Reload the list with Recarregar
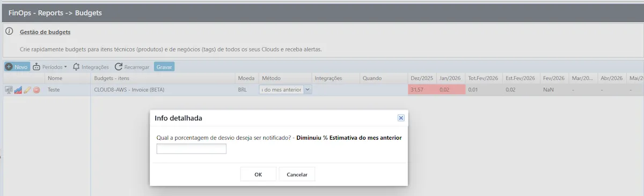The height and width of the screenshot is (196, 644). 132,67
